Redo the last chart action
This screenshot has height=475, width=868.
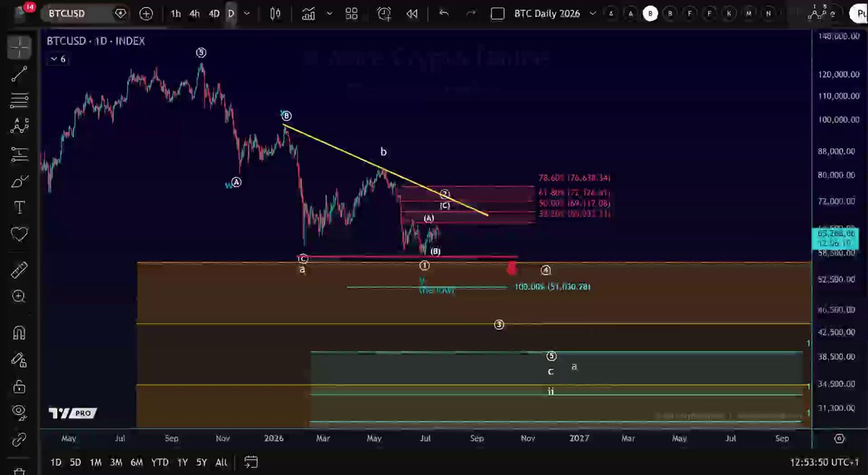[x=471, y=13]
